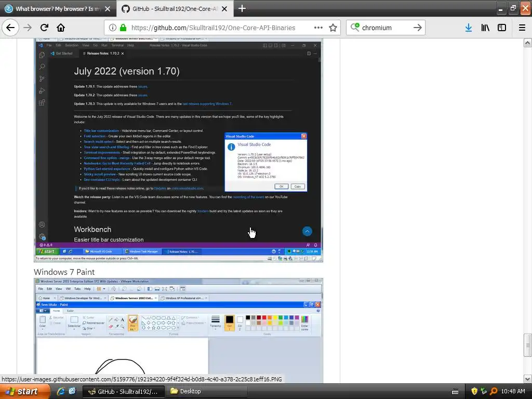Open the page actions three-dot menu

click(318, 28)
